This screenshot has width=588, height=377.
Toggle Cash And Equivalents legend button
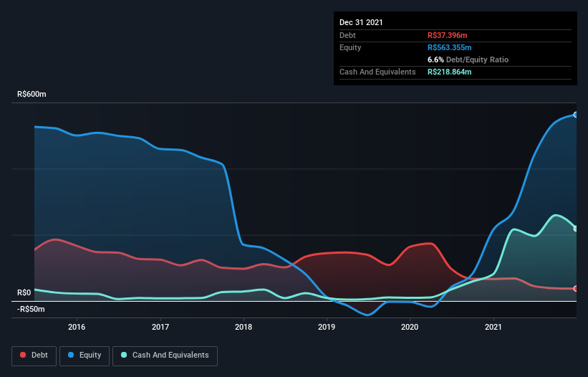click(x=165, y=355)
